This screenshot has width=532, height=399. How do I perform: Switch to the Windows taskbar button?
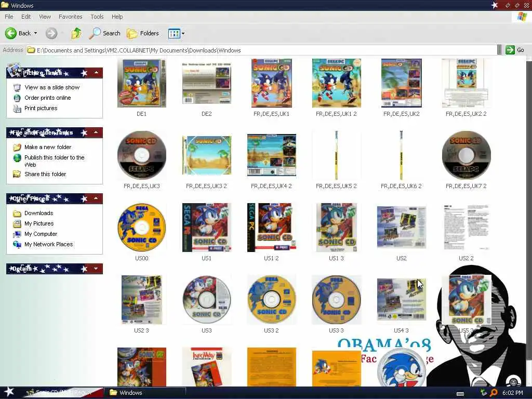click(x=144, y=393)
